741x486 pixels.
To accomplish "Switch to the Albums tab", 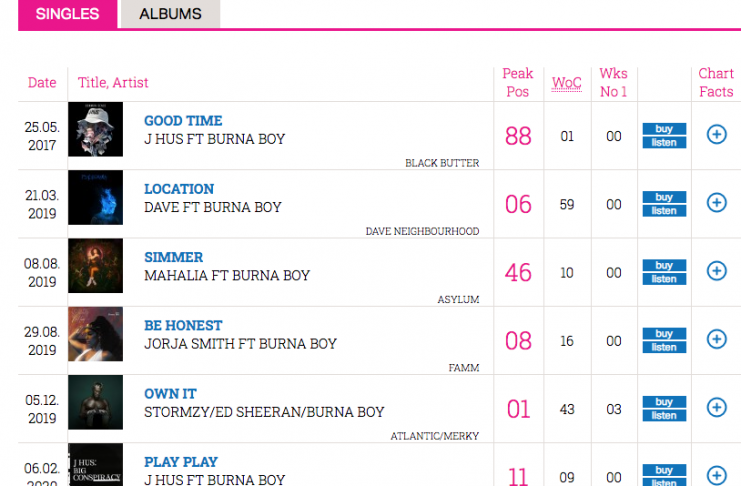I will tap(170, 14).
